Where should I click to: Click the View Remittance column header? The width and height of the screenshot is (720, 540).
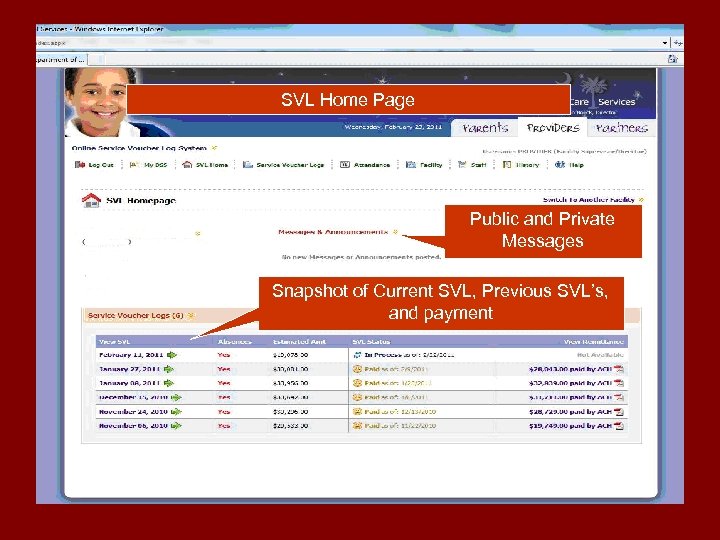tap(594, 342)
